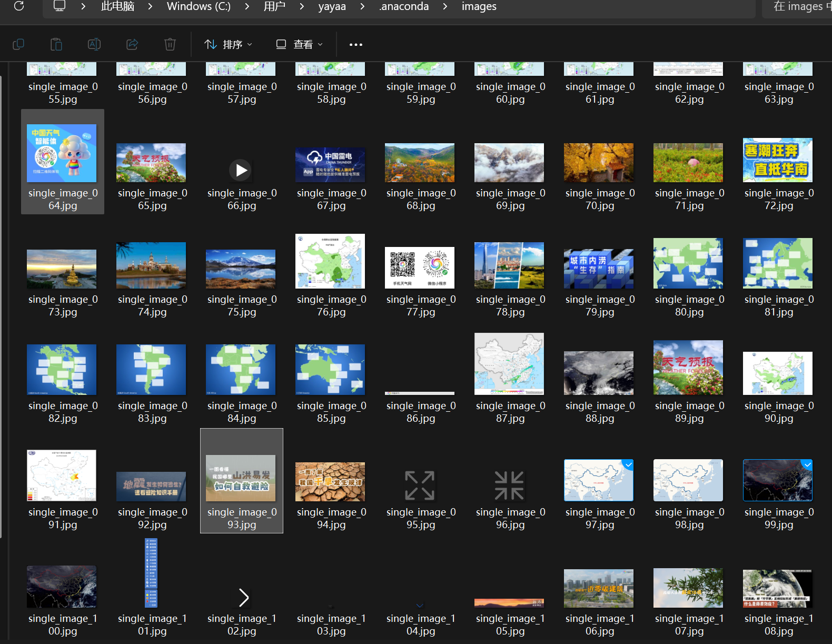Click the Delete trash icon in toolbar
The width and height of the screenshot is (832, 644).
point(170,44)
